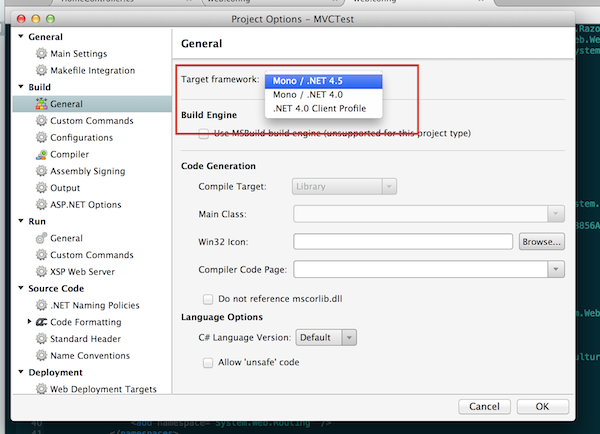Image resolution: width=600 pixels, height=434 pixels.
Task: Toggle Use MSBuild build engine checkbox
Action: [x=204, y=134]
